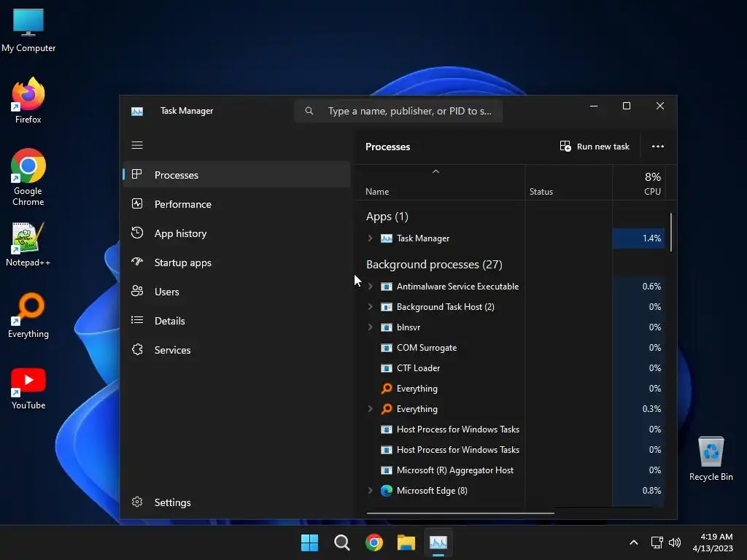Open Task Manager Settings

tap(237, 502)
